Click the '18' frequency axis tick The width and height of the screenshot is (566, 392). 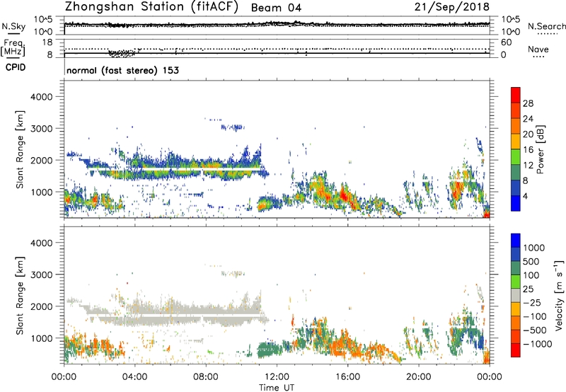(47, 42)
